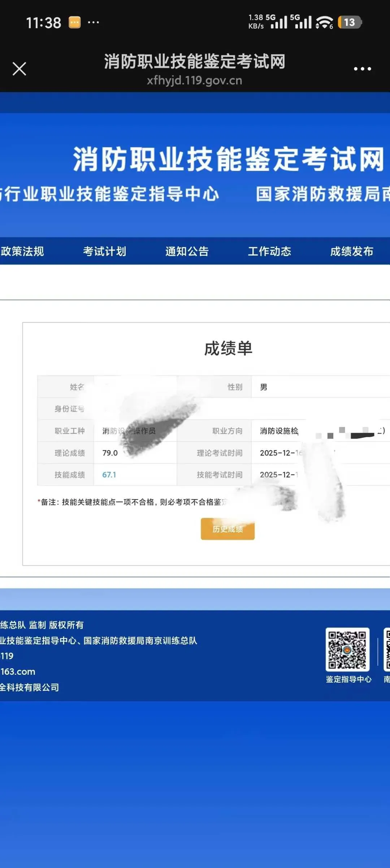Select the gender value 男

coord(264,387)
